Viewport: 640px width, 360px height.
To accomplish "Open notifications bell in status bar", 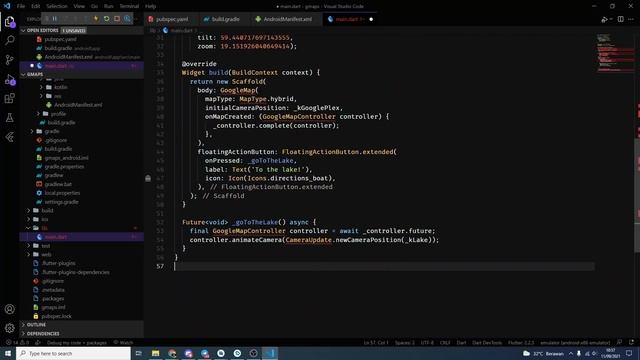I will click(x=631, y=342).
